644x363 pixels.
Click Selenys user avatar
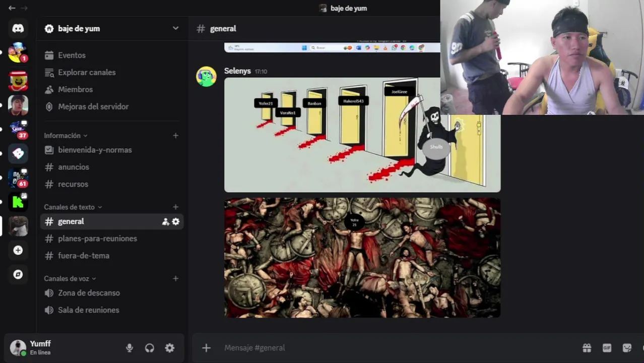click(x=206, y=77)
